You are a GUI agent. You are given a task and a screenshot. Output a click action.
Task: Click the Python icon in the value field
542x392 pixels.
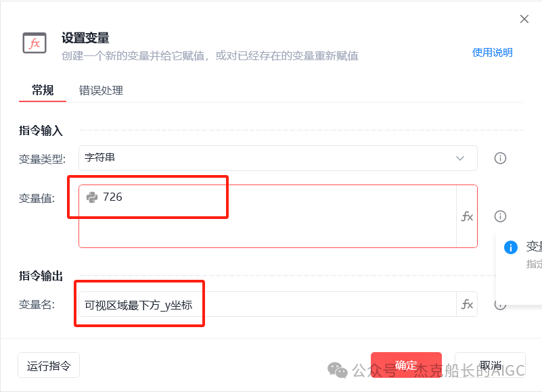point(92,197)
